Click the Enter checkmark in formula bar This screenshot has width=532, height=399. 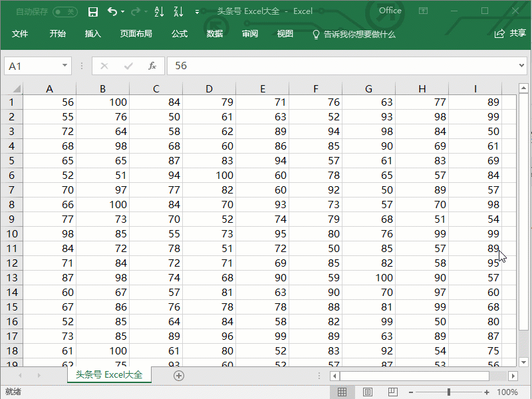[x=128, y=66]
